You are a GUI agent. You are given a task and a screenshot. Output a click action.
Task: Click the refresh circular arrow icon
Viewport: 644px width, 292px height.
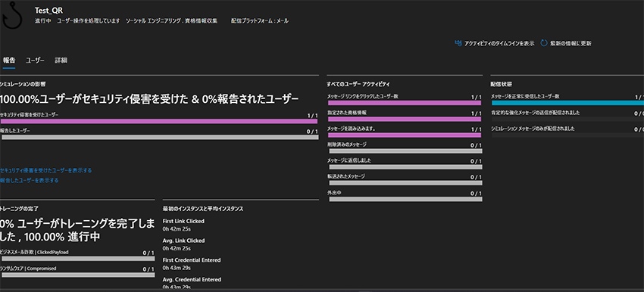(x=544, y=43)
